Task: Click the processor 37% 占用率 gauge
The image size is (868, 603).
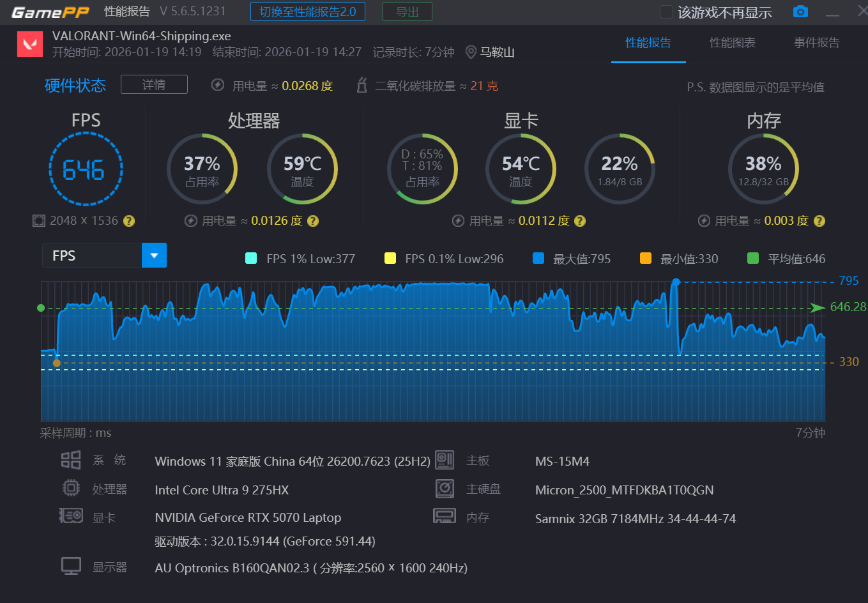Action: pos(202,169)
